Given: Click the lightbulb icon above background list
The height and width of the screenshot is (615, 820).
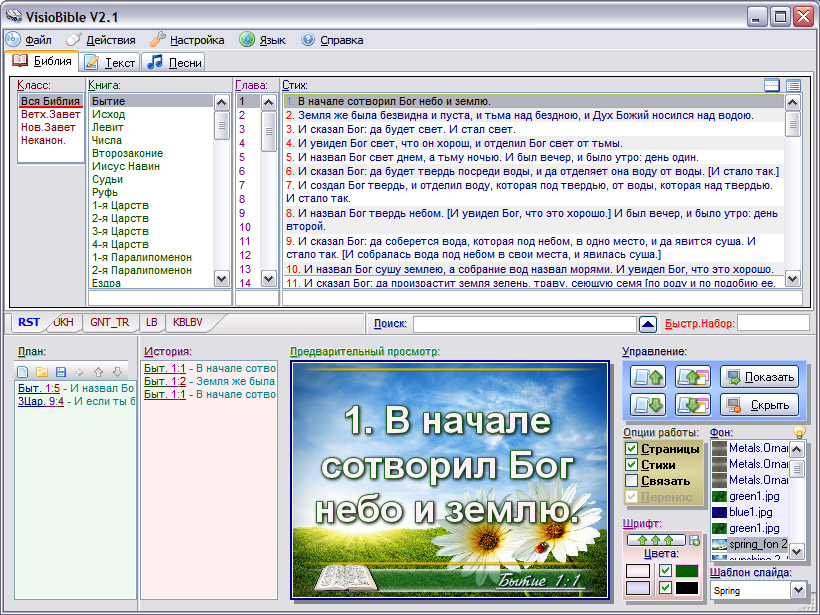Looking at the screenshot, I should (x=799, y=431).
